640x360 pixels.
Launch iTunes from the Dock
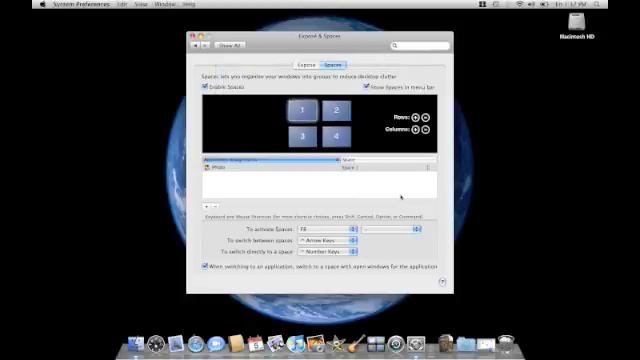point(296,344)
